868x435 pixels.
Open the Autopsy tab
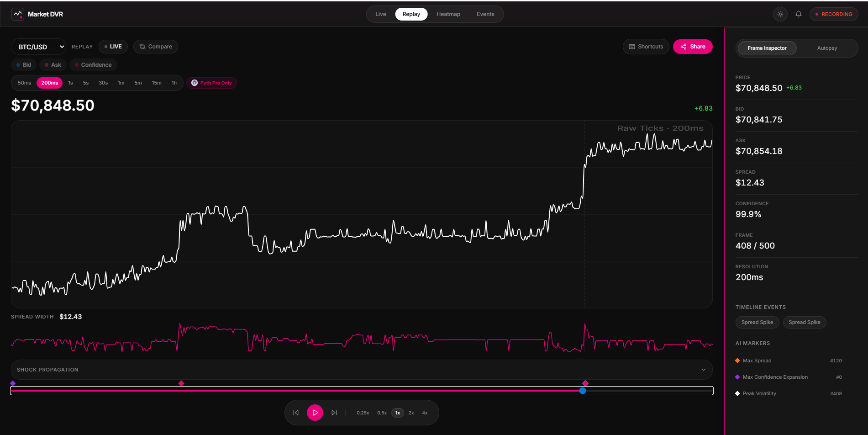[x=827, y=48]
